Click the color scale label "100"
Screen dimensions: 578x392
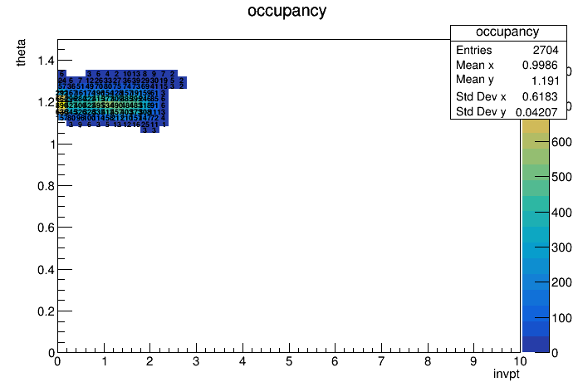click(x=561, y=318)
